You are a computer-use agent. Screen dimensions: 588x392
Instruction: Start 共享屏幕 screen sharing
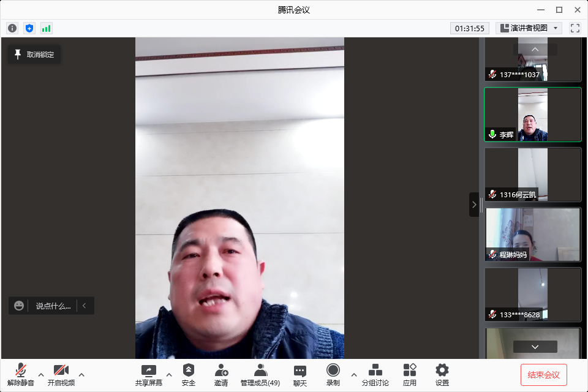pyautogui.click(x=148, y=375)
